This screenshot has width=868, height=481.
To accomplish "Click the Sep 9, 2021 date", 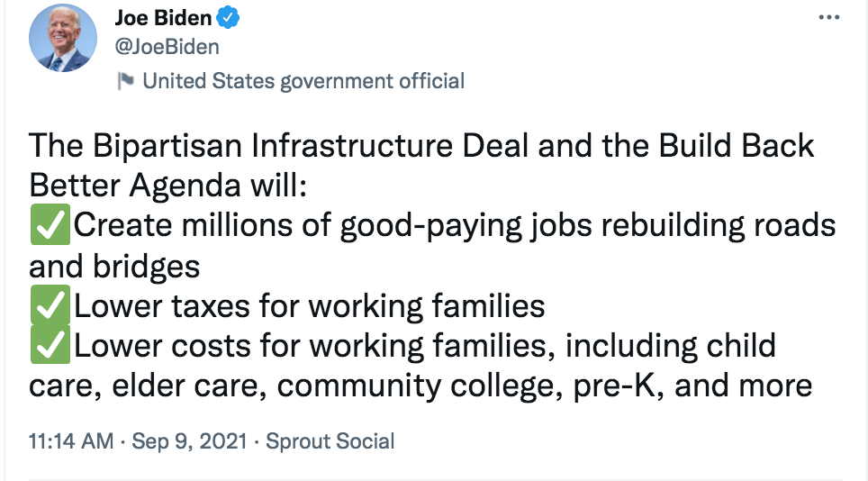I will click(189, 441).
